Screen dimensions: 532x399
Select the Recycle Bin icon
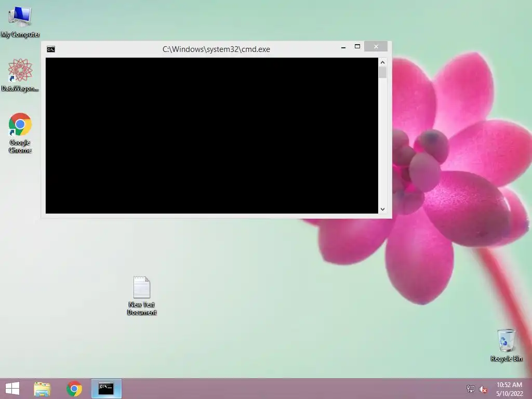tap(506, 345)
